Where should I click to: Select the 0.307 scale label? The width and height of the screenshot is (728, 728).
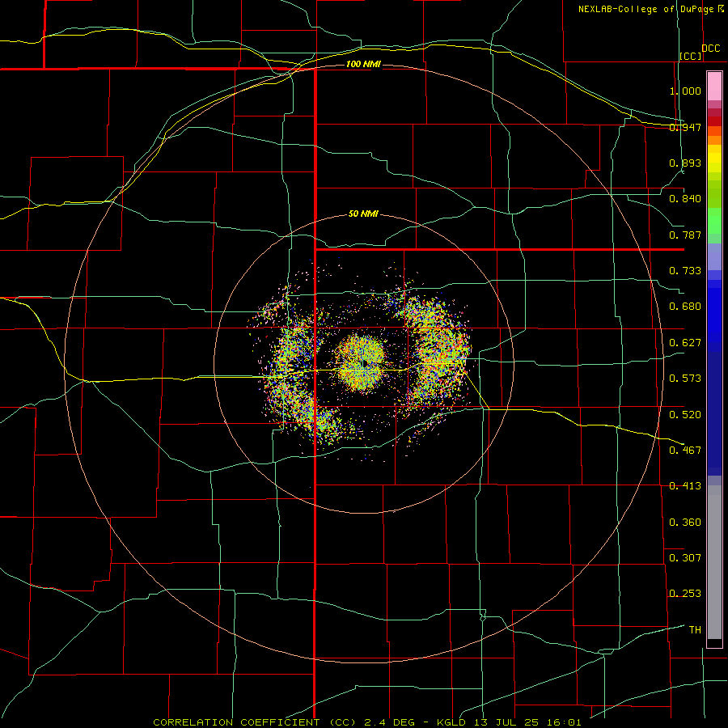tap(685, 558)
